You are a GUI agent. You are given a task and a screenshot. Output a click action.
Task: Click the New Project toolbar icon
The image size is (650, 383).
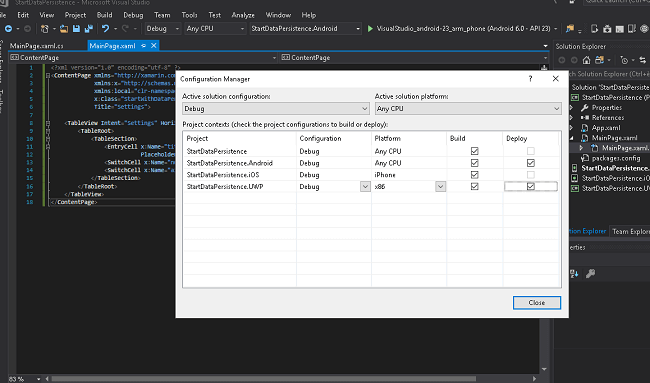pos(44,29)
